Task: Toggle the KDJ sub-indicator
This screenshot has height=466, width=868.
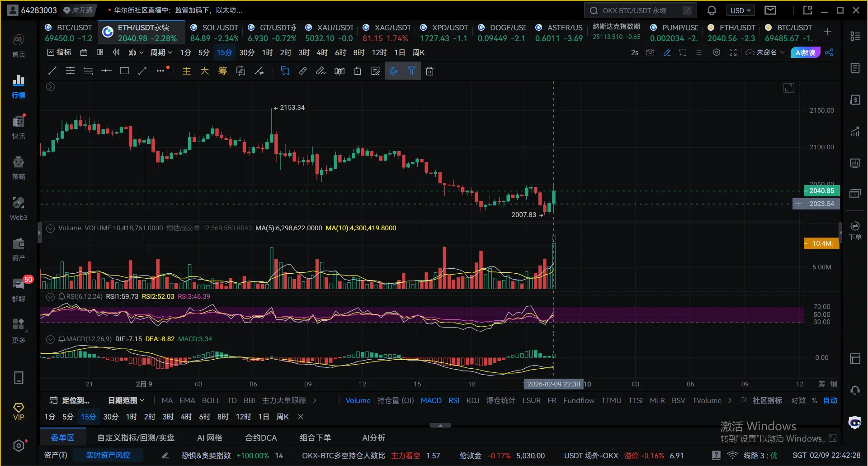Action: pos(472,400)
